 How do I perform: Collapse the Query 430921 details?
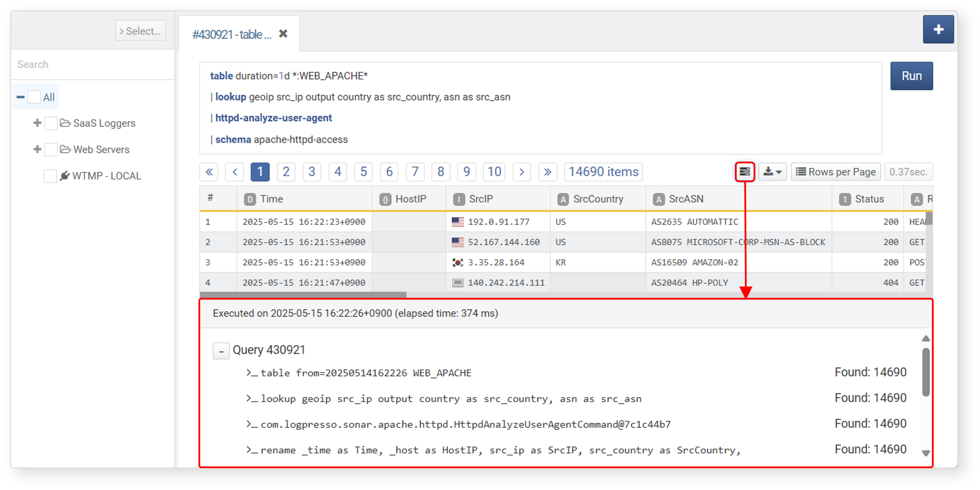pos(221,351)
